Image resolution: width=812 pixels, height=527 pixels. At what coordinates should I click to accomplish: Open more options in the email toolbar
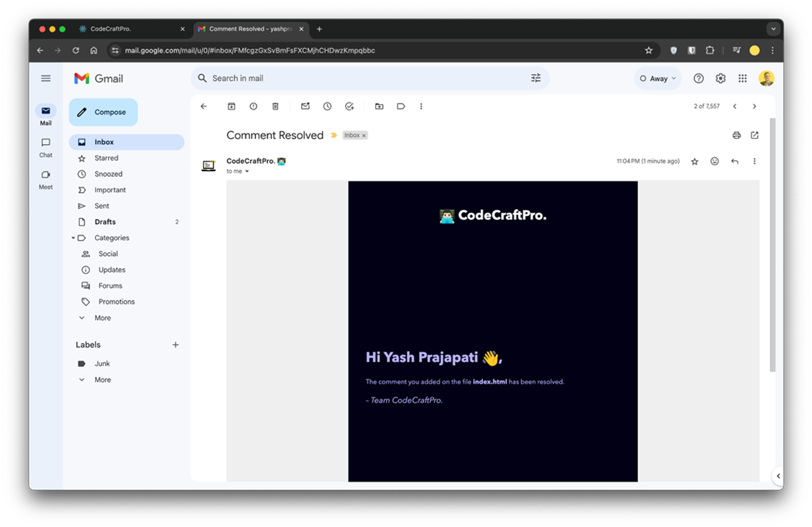[x=421, y=106]
